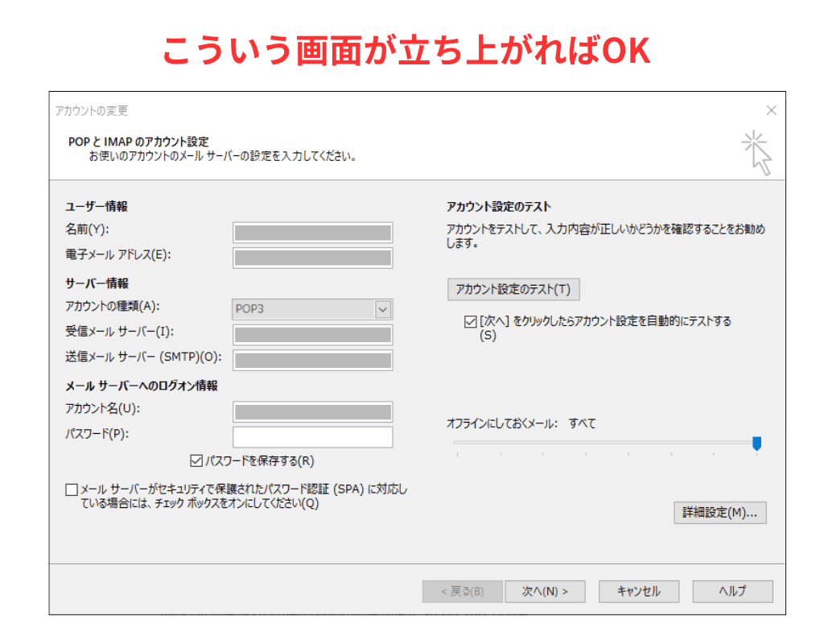Viewport: 824px width, 644px height.
Task: Open the ヘルプ button
Action: point(732,592)
